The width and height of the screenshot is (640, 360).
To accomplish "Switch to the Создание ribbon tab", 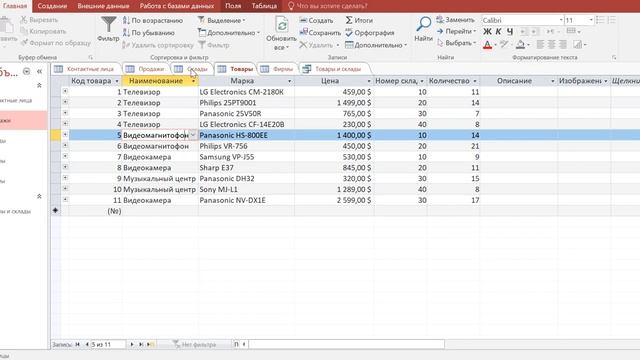I will [52, 6].
